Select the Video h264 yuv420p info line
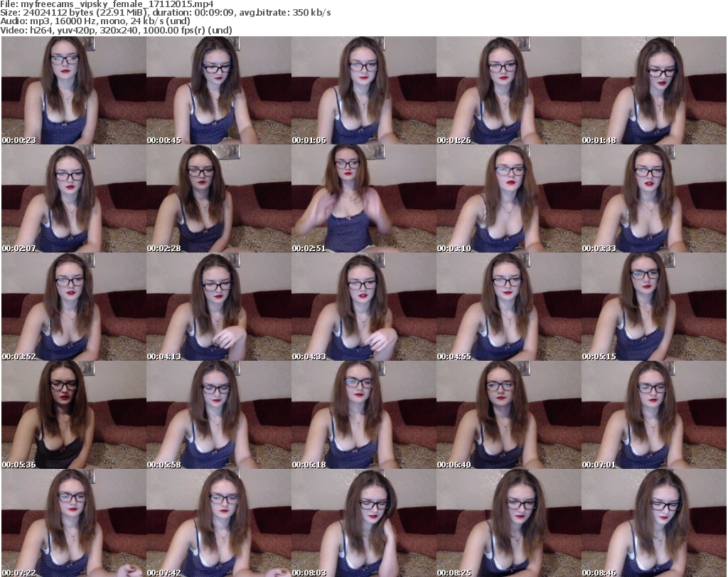Viewport: 728px width, 577px height. point(116,30)
